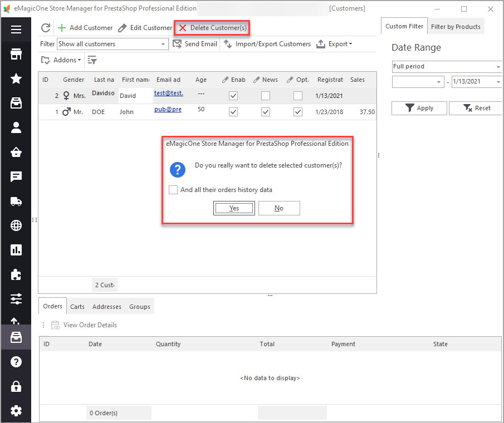Switch to the Custom Filter tab
The image size is (504, 423).
pyautogui.click(x=404, y=26)
